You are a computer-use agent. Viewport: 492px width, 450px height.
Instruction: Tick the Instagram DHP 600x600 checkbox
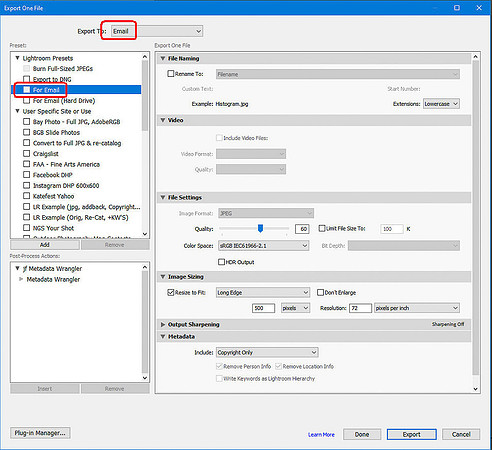click(x=27, y=185)
